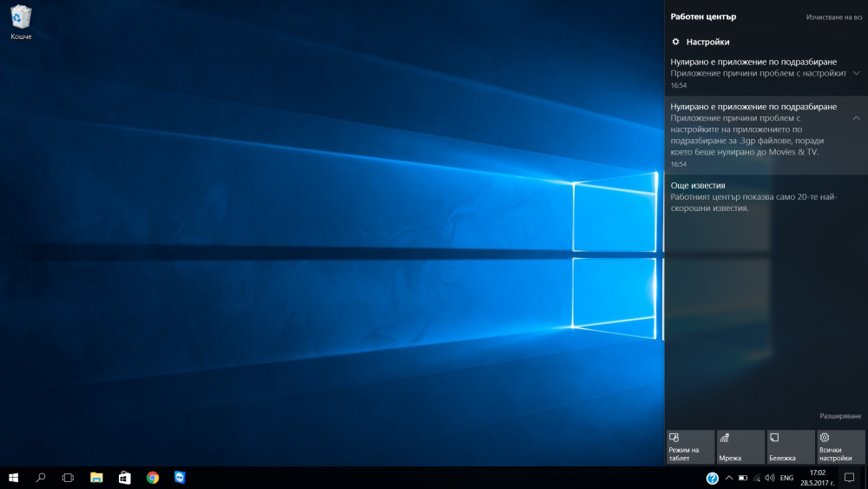The width and height of the screenshot is (868, 489).
Task: Check the battery status tray icon
Action: (743, 478)
